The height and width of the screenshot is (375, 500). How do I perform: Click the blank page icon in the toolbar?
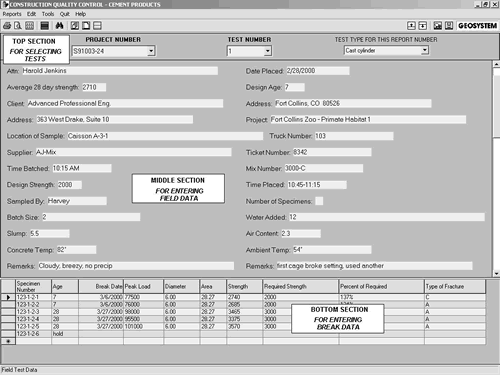click(x=86, y=26)
